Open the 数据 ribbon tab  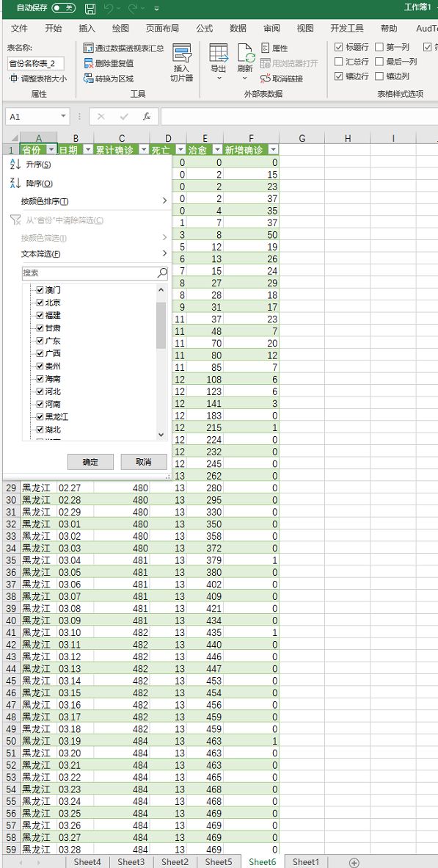(238, 28)
